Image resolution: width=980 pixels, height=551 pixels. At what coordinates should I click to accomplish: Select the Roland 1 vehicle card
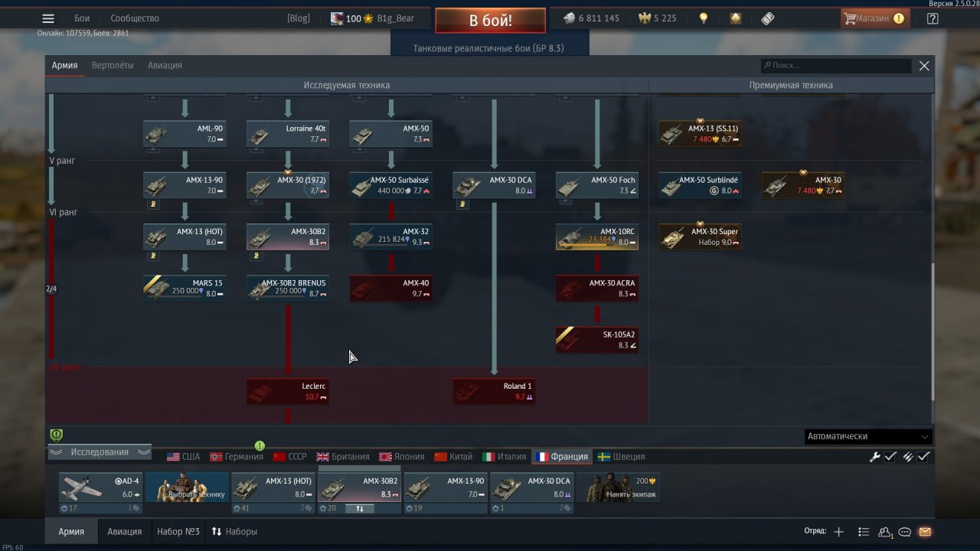[x=494, y=391]
